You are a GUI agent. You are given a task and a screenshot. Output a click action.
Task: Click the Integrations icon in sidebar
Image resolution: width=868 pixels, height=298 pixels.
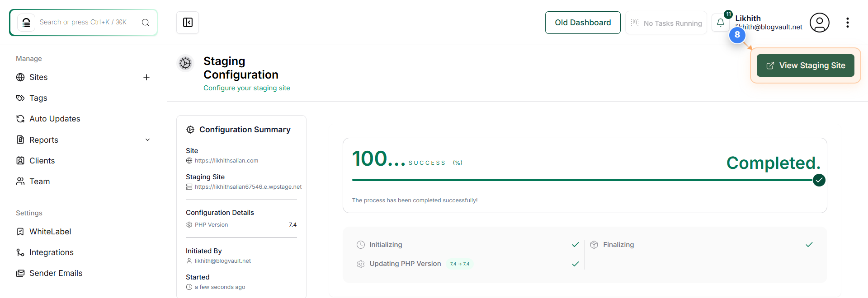pyautogui.click(x=20, y=252)
